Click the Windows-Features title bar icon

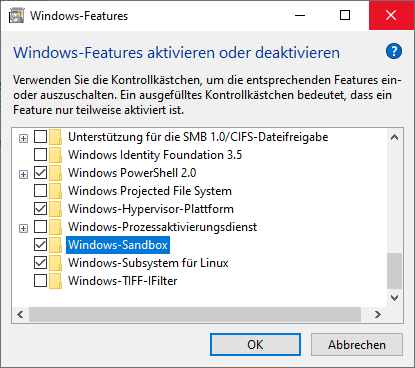tap(16, 16)
